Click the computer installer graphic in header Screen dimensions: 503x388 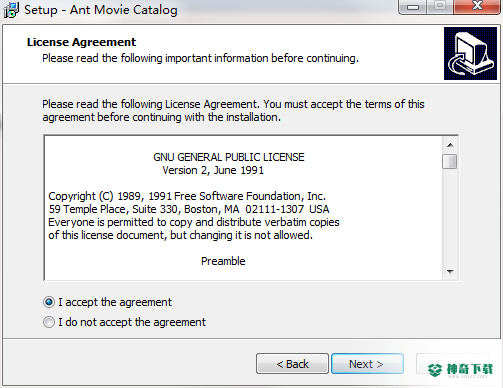470,54
